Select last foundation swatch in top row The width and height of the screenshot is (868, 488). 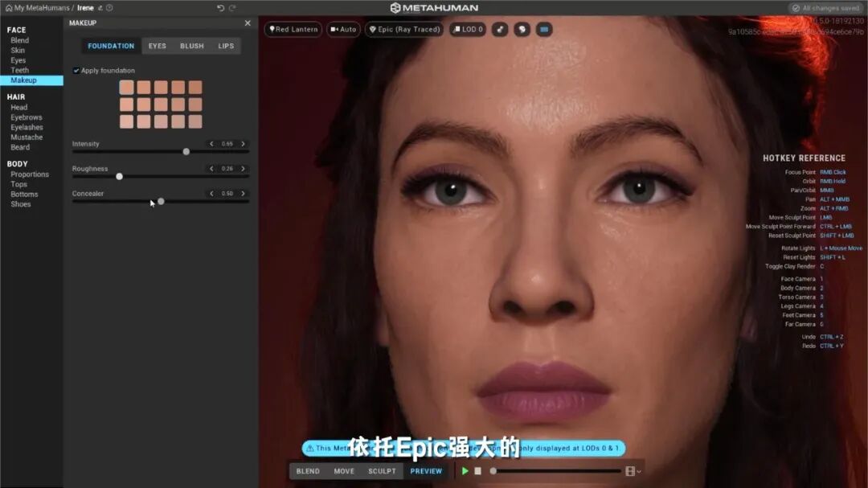tap(195, 87)
